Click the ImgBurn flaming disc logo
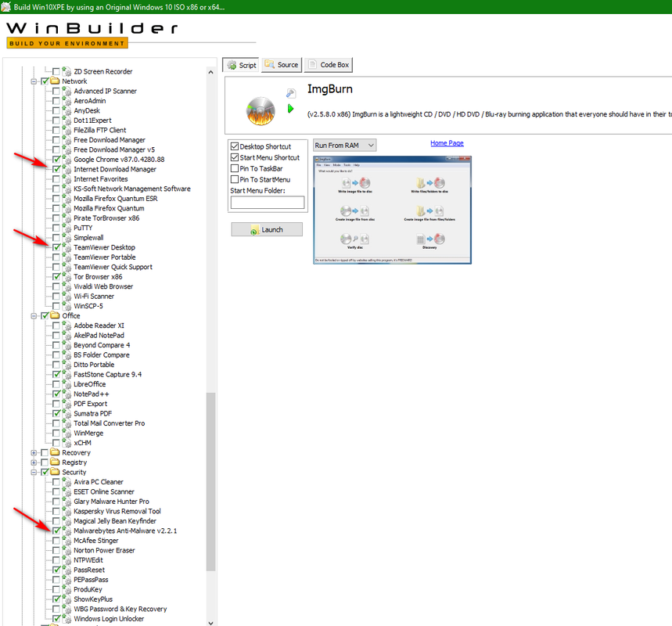The width and height of the screenshot is (672, 626). click(x=261, y=111)
